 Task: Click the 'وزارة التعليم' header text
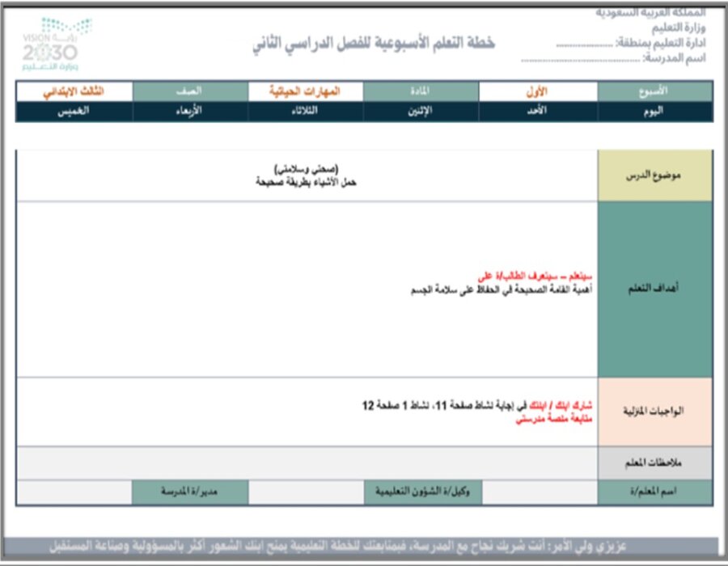679,27
